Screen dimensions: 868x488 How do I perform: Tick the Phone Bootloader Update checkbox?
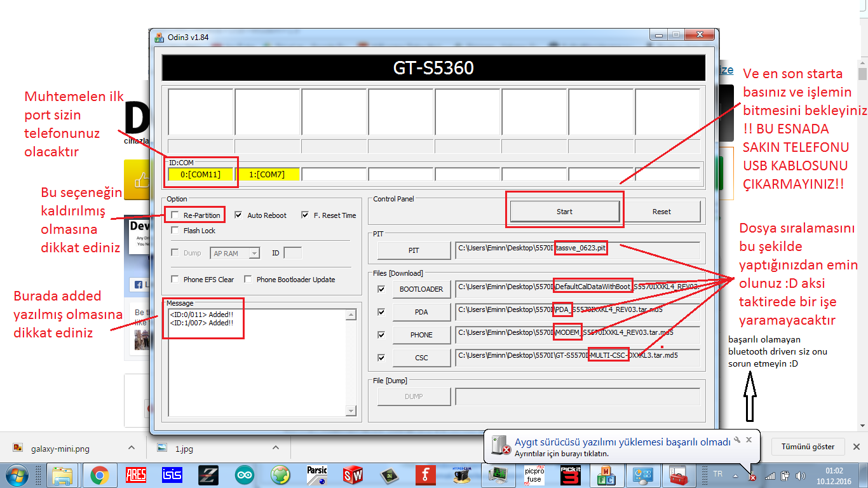click(x=248, y=279)
